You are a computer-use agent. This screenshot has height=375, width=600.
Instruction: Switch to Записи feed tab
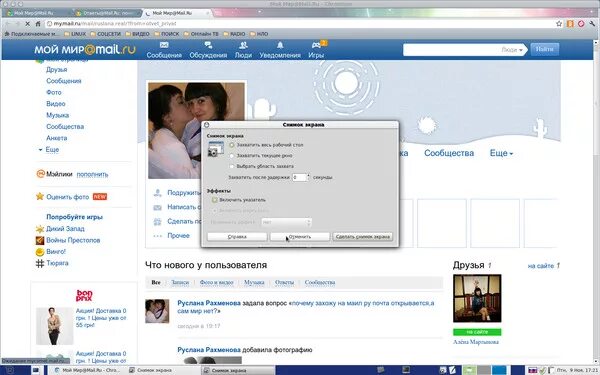(180, 282)
